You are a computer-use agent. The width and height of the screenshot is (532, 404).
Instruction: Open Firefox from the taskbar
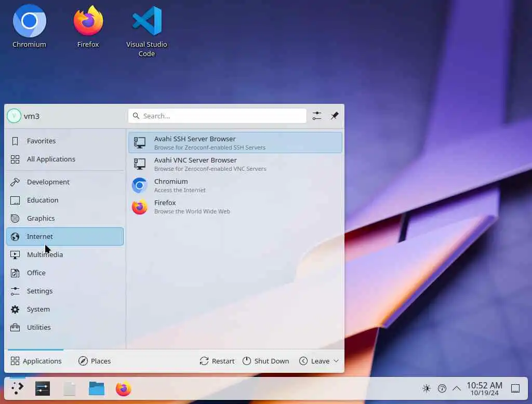[x=124, y=388]
